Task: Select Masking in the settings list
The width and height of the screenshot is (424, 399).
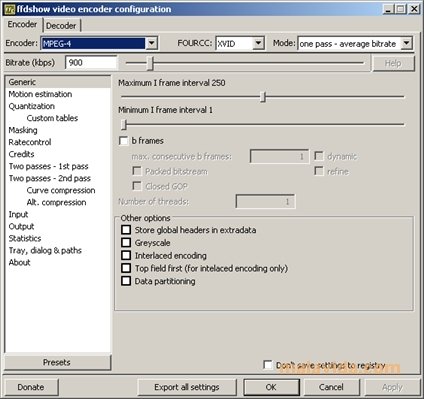Action: click(x=23, y=130)
